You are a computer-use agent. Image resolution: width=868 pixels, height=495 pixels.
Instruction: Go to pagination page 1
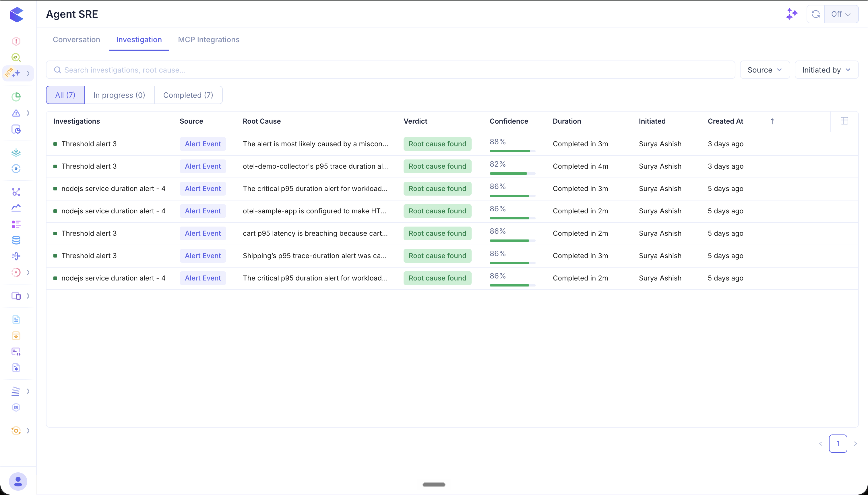[x=838, y=443]
